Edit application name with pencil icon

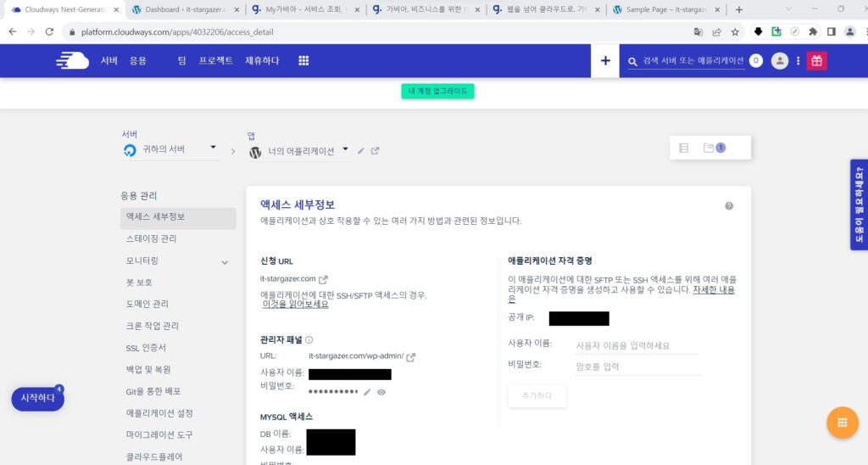pos(361,151)
